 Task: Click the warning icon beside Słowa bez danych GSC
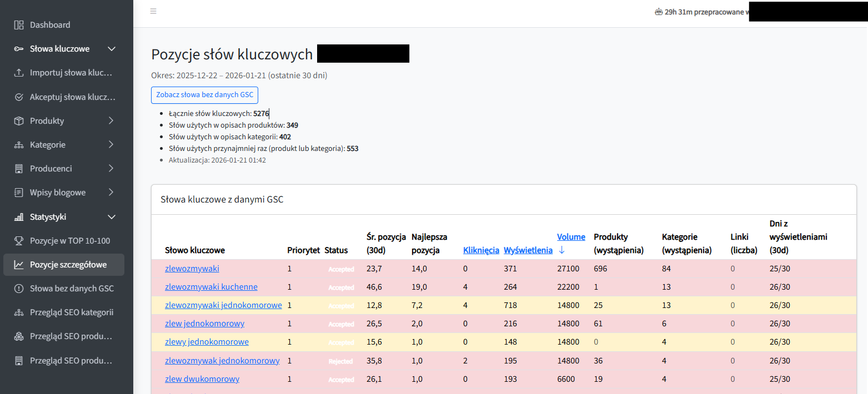19,289
